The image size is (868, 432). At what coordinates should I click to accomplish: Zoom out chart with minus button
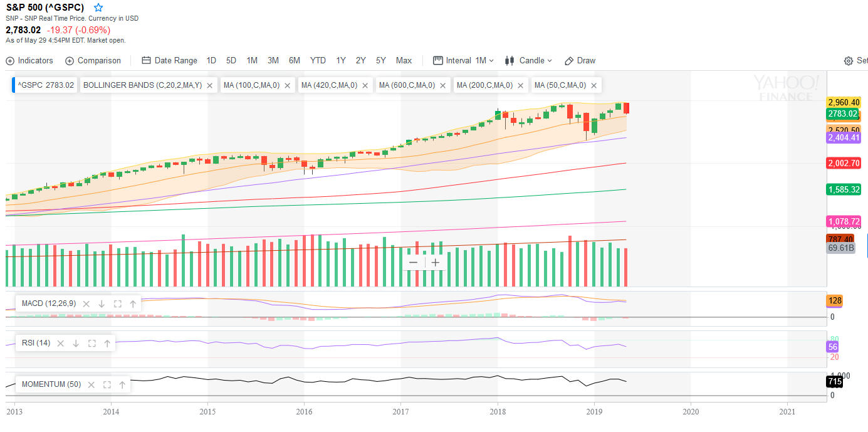(x=413, y=263)
